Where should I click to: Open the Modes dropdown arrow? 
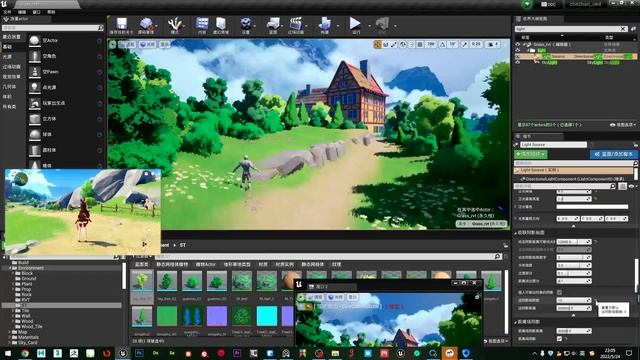pyautogui.click(x=184, y=26)
